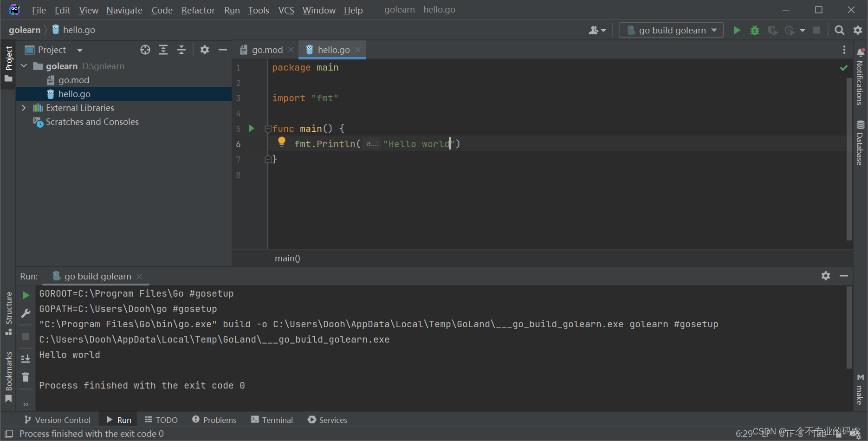This screenshot has width=868, height=441.
Task: Open the make side panel
Action: point(860,390)
